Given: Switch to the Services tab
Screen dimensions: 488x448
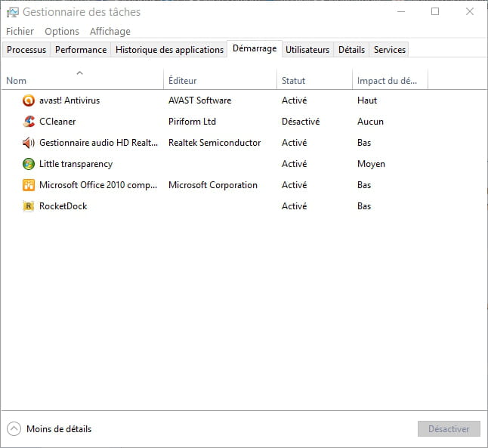Looking at the screenshot, I should [390, 50].
